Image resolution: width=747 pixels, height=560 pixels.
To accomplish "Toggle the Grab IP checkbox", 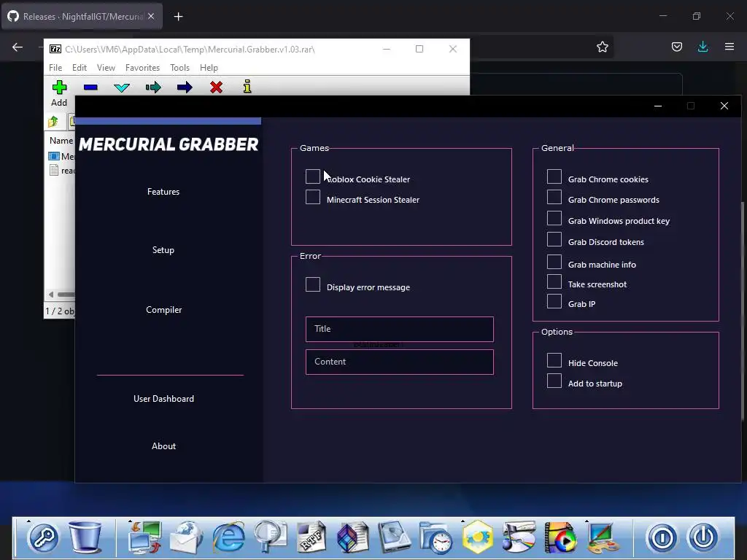I will (x=554, y=301).
